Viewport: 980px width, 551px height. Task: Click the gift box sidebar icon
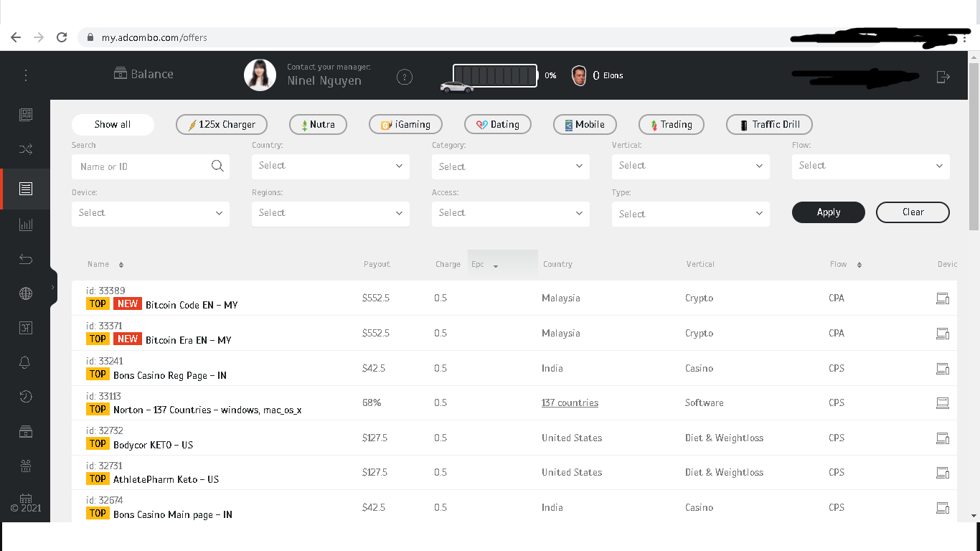[x=26, y=466]
